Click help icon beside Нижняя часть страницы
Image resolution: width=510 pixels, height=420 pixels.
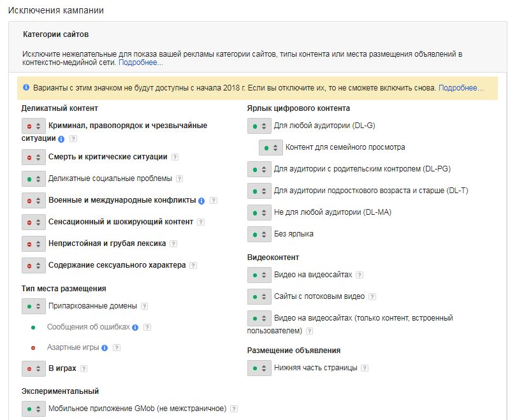[365, 368]
